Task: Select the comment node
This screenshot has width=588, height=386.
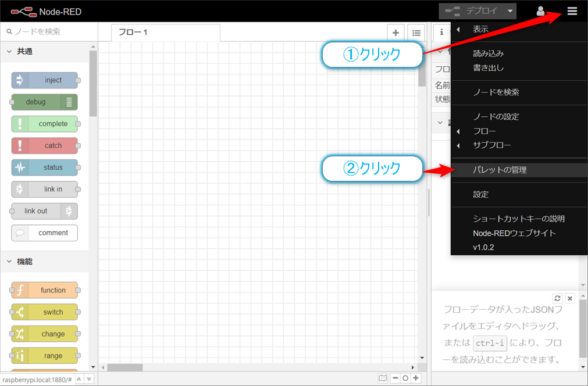Action: pos(45,233)
